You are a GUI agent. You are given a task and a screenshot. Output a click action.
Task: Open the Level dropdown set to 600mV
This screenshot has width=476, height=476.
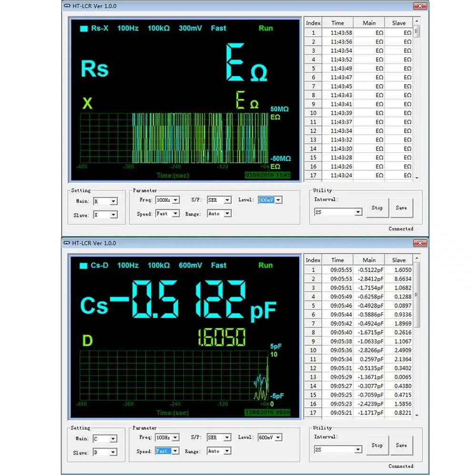tap(278, 437)
